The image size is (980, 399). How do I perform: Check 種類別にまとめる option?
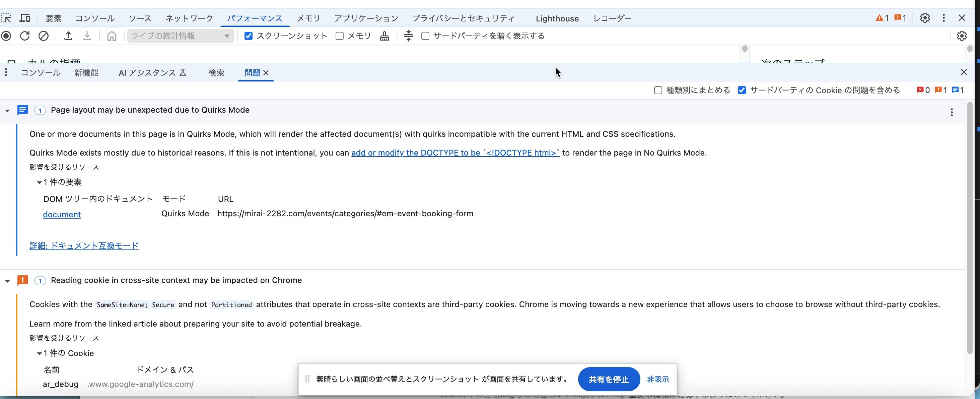tap(658, 90)
